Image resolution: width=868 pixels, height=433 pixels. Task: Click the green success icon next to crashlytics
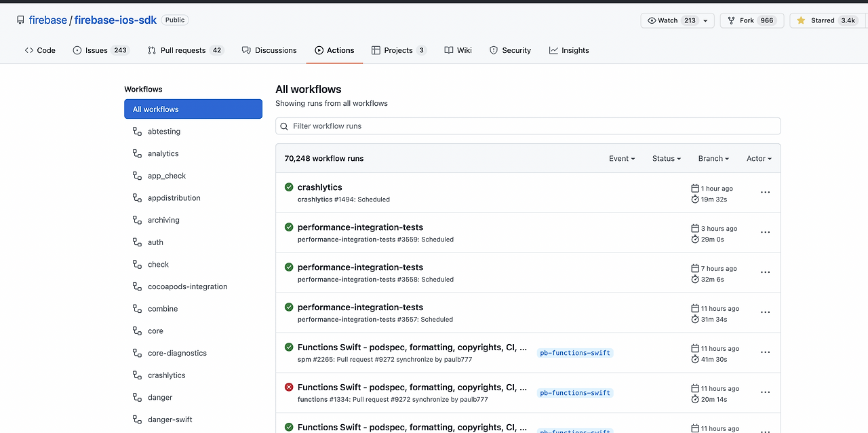pyautogui.click(x=289, y=187)
